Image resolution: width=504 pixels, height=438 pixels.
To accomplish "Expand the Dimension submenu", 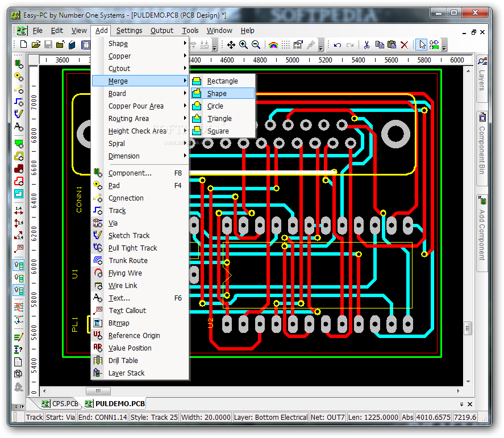I will [140, 156].
